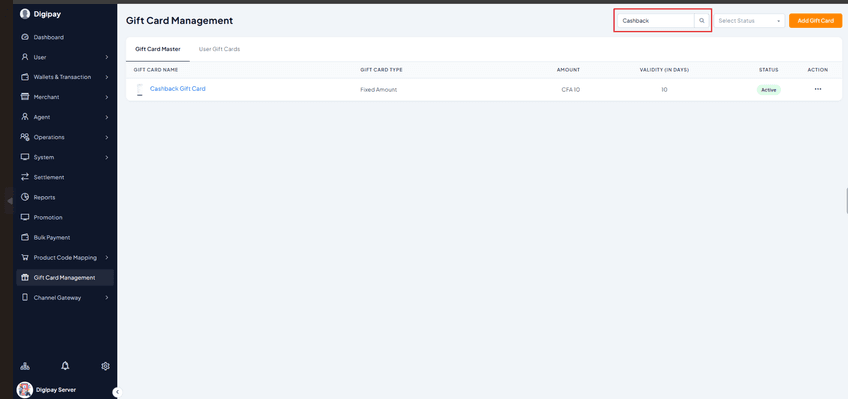This screenshot has height=399, width=848.
Task: Expand the User submenu chevron
Action: pos(107,57)
